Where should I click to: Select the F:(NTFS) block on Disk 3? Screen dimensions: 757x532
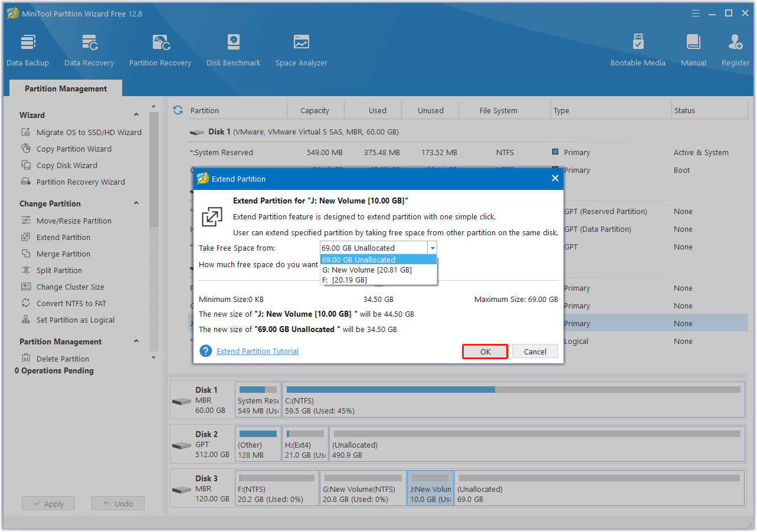(x=277, y=488)
